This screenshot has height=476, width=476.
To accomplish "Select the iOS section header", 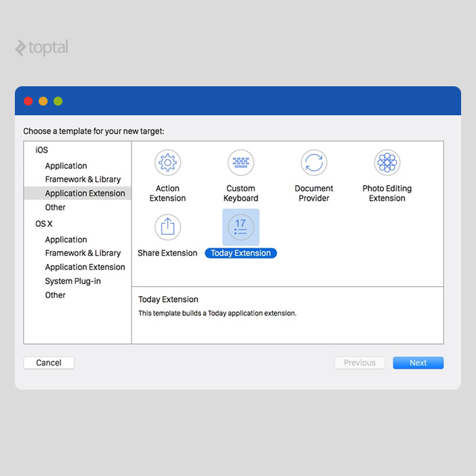I will (42, 150).
